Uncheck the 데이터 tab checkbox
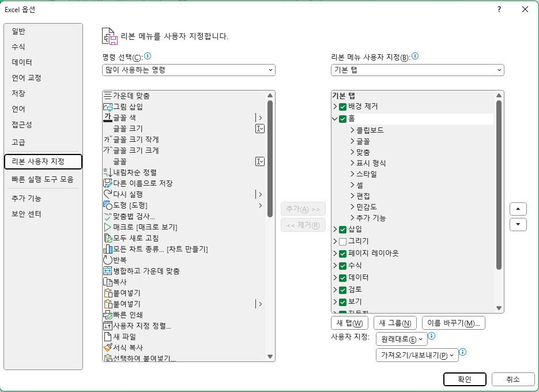 coord(342,278)
